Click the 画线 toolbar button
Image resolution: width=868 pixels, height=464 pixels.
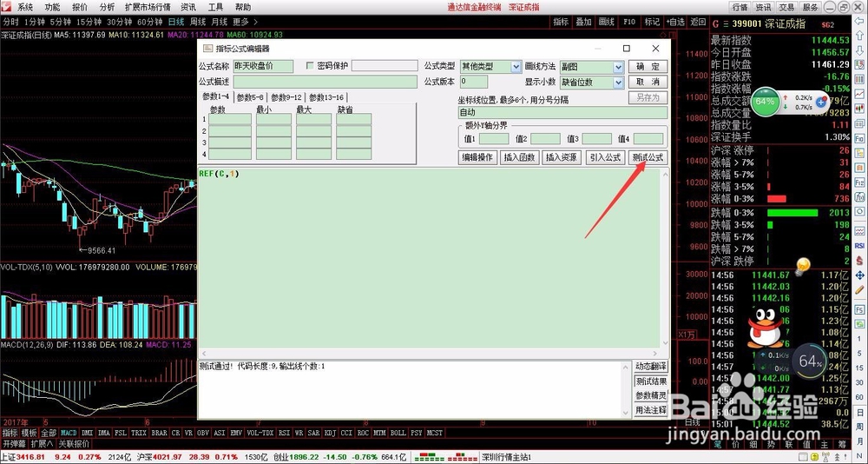pyautogui.click(x=607, y=23)
